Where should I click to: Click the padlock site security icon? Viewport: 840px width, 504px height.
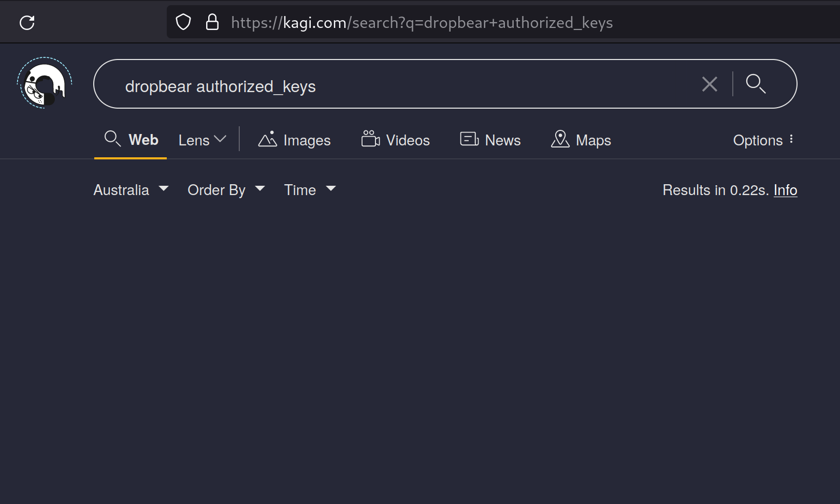[x=212, y=22]
